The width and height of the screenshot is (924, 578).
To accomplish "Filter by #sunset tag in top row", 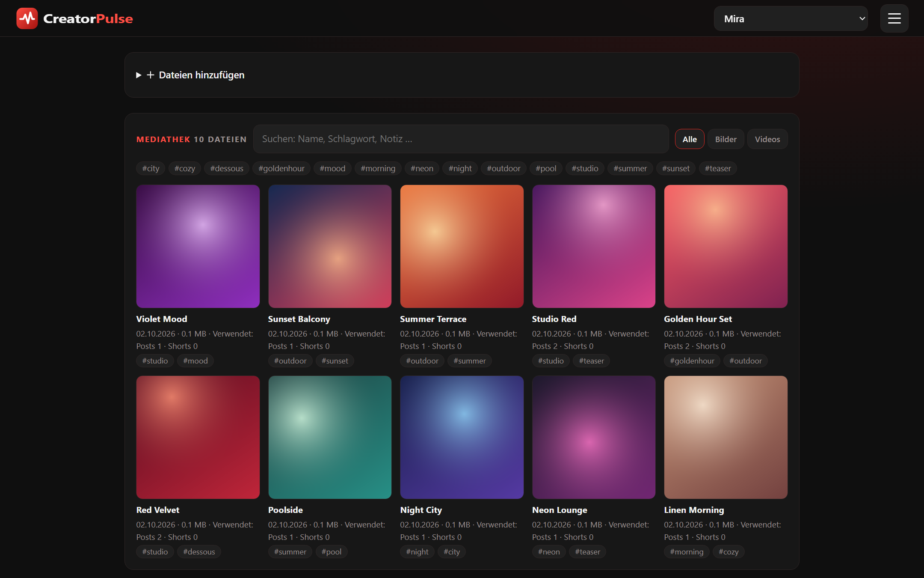I will pos(676,168).
